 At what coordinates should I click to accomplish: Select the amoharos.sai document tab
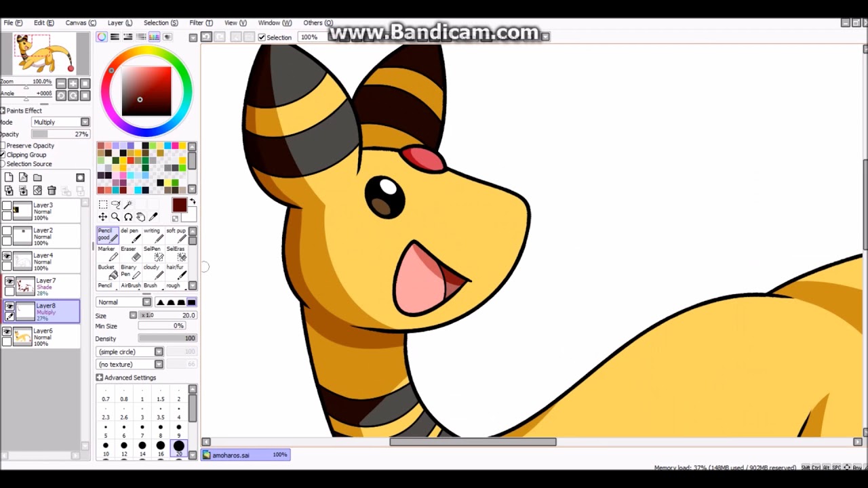pos(247,455)
